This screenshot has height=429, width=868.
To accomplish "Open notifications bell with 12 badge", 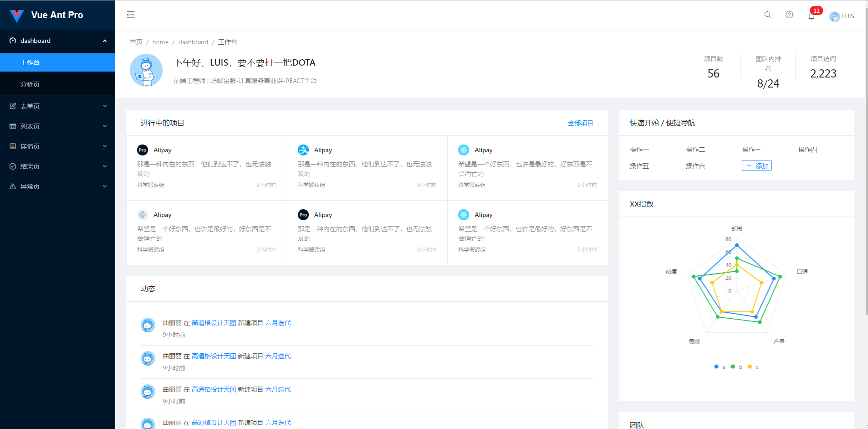I will pos(811,16).
